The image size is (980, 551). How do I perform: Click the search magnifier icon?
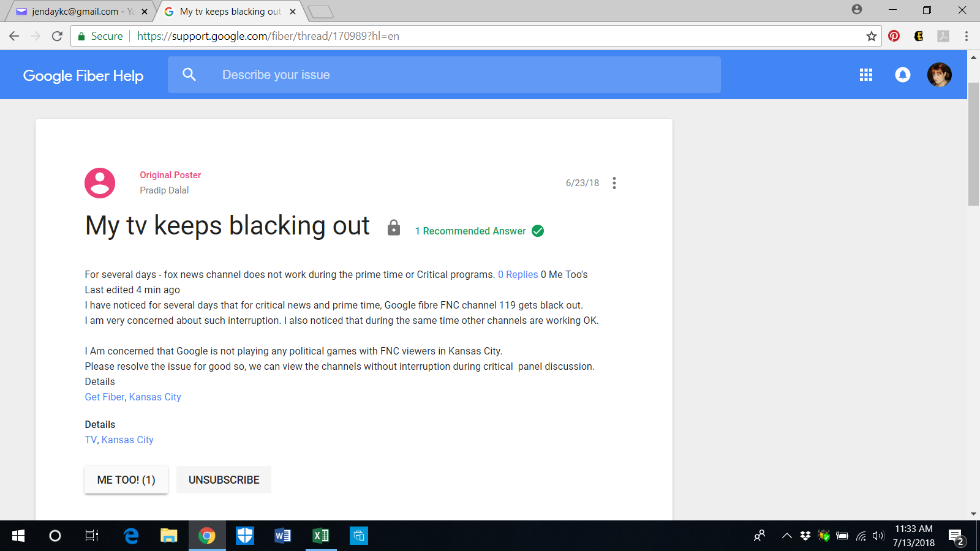[189, 75]
